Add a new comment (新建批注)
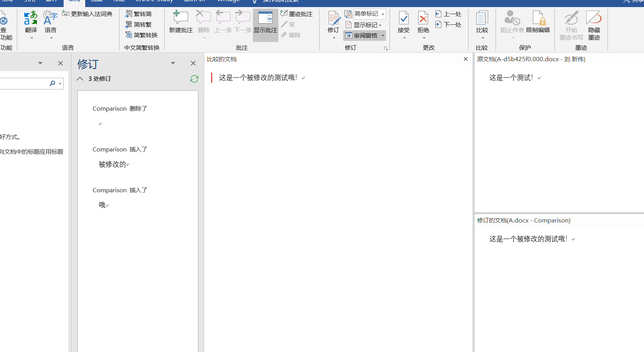 click(181, 22)
